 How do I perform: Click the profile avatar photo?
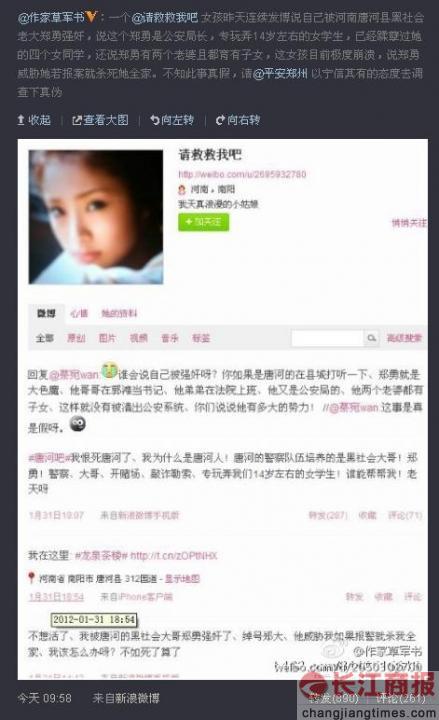[96, 217]
